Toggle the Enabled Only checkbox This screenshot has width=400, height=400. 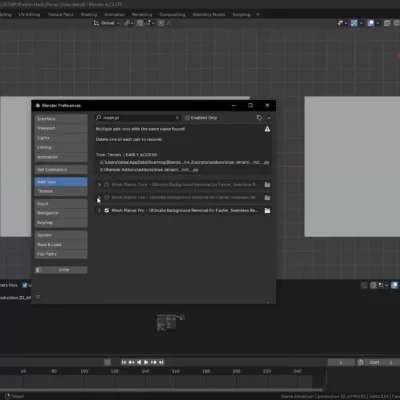pyautogui.click(x=187, y=118)
